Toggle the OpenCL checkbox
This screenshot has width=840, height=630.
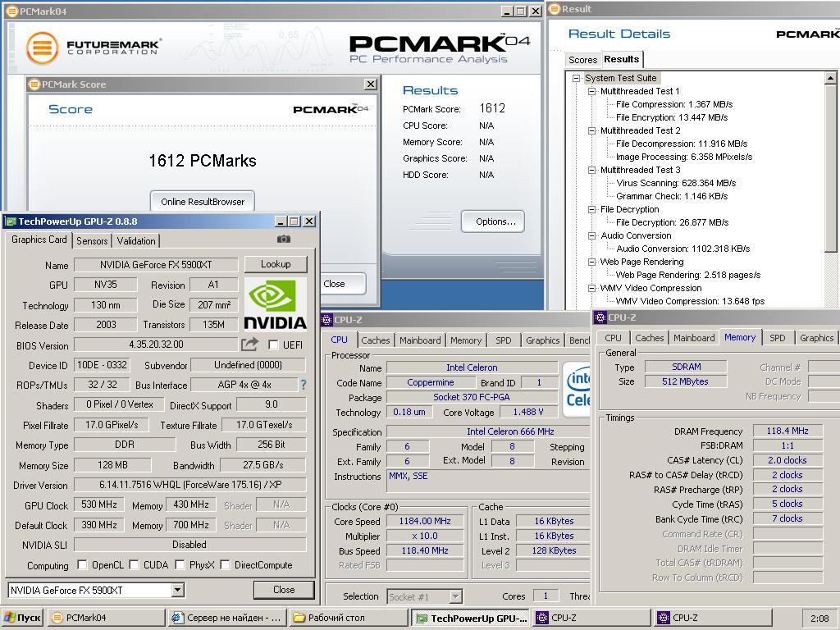coord(82,564)
